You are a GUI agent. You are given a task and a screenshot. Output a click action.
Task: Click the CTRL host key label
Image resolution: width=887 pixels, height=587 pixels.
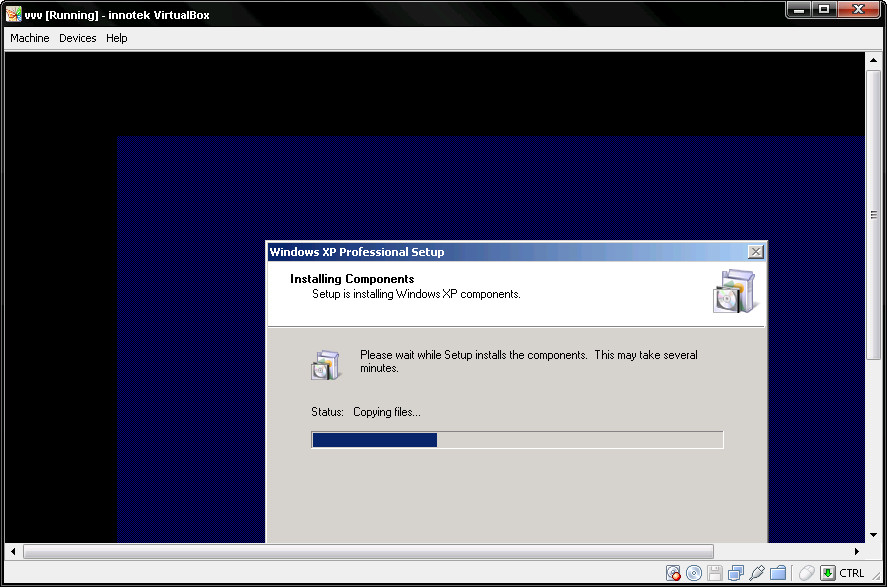coord(851,573)
